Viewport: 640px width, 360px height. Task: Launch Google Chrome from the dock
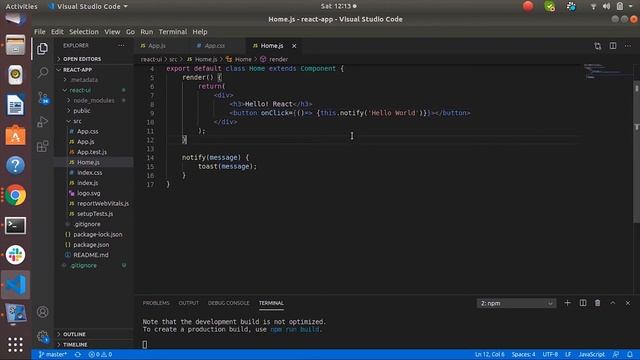click(x=16, y=195)
